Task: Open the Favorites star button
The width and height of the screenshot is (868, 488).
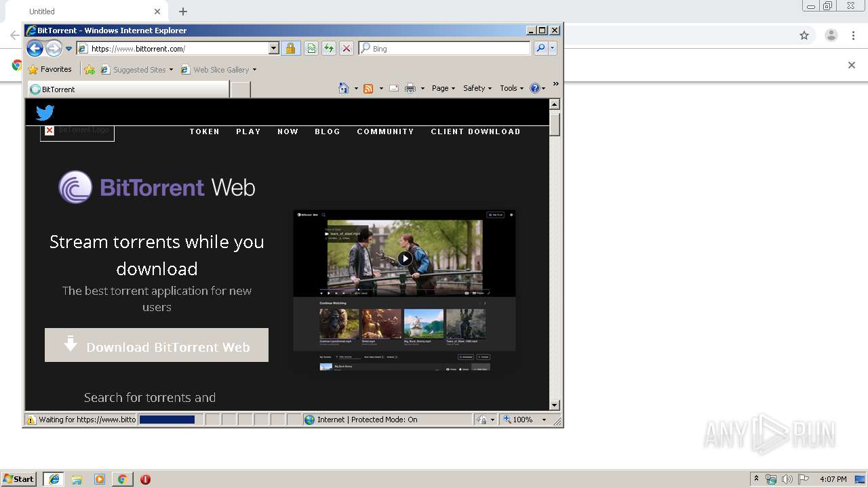Action: (50, 69)
